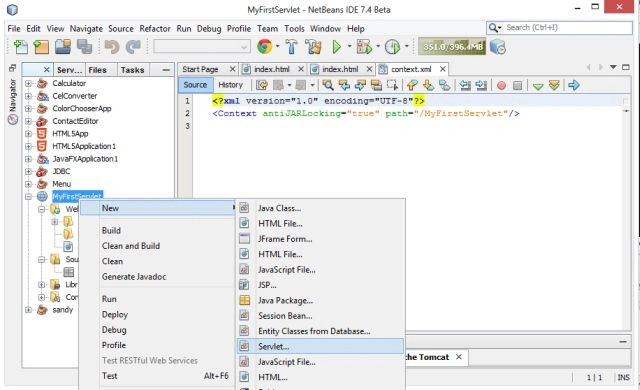This screenshot has height=390, width=640.
Task: Click the Undo arrow icon
Action: [111, 47]
